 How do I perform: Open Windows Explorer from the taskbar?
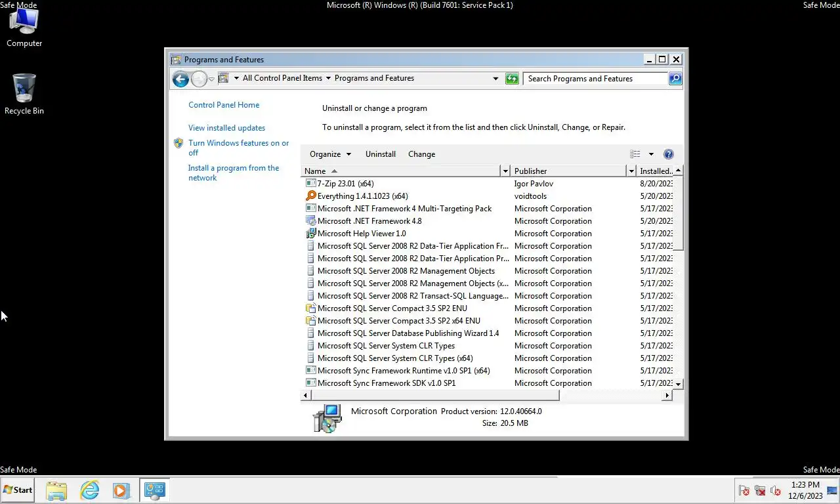(56, 490)
